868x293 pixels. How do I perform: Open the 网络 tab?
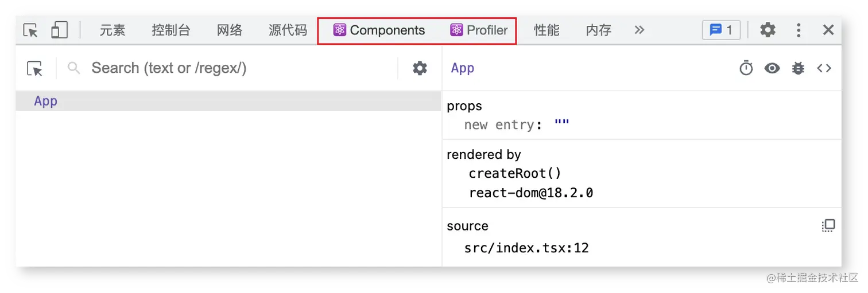[x=230, y=30]
